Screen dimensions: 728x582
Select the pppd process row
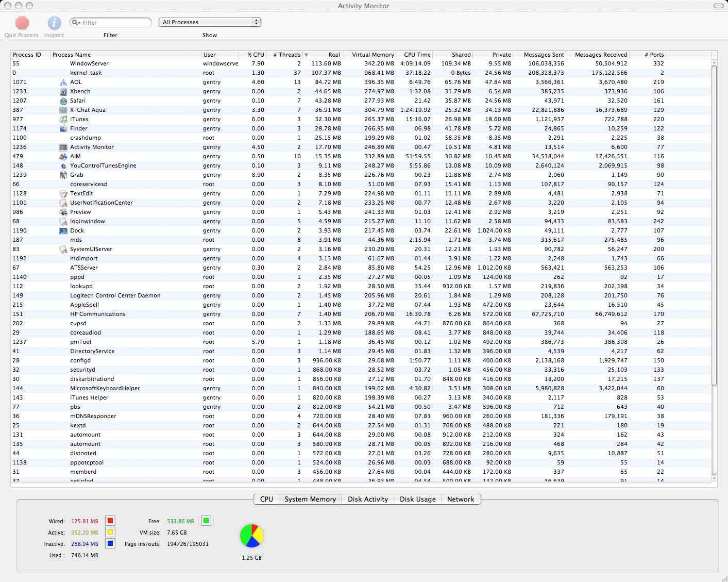point(361,277)
